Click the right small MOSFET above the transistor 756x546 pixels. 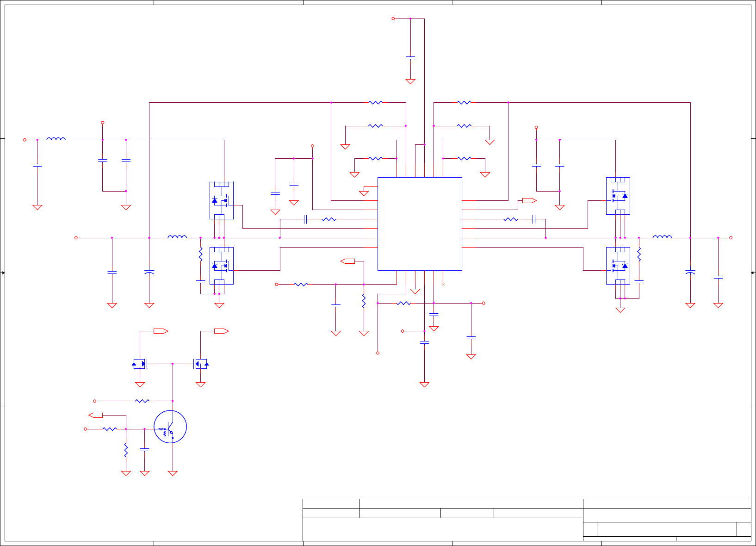coord(201,364)
